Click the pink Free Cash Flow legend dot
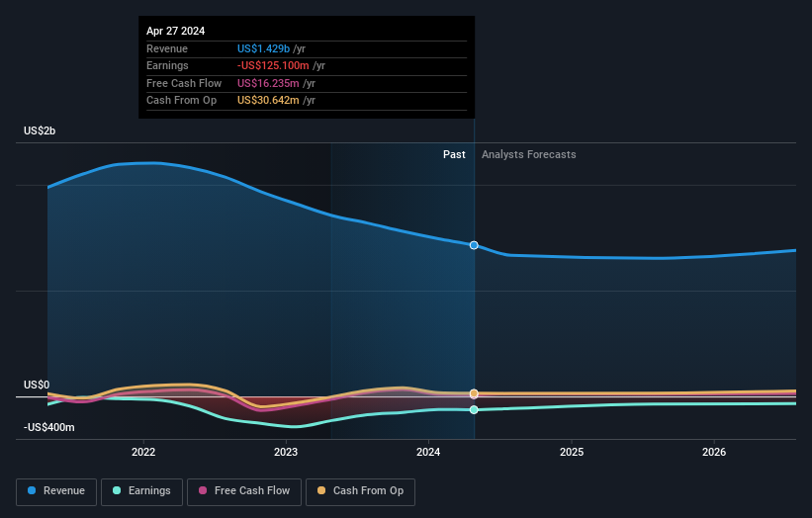This screenshot has width=812, height=518. [203, 490]
